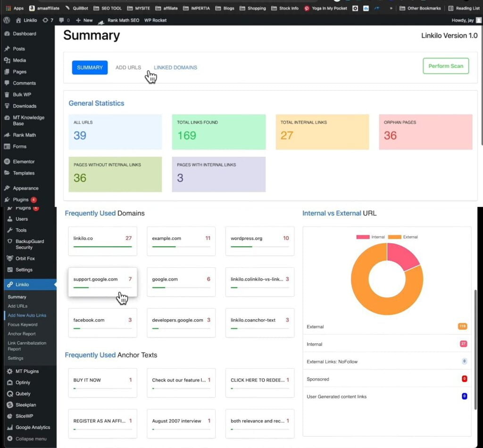Screen dimensions: 483x448
Task: Click the WordPress logo in the admin bar
Action: coord(7,20)
